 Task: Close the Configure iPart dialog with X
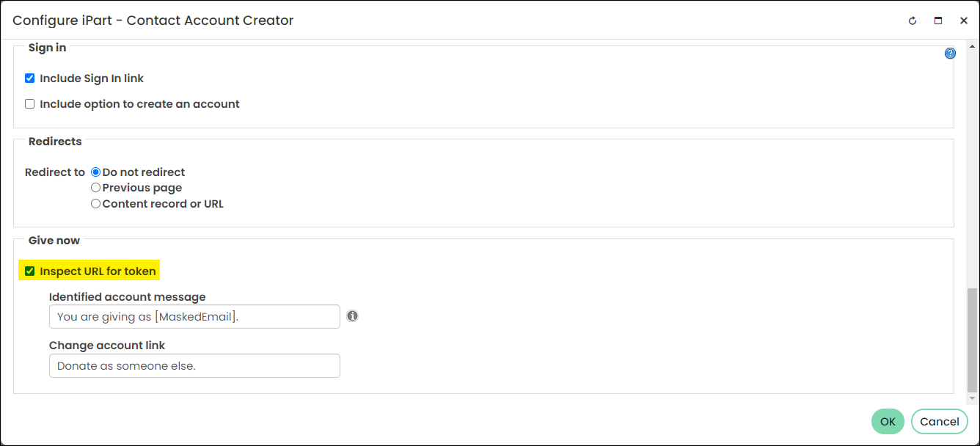pyautogui.click(x=964, y=21)
